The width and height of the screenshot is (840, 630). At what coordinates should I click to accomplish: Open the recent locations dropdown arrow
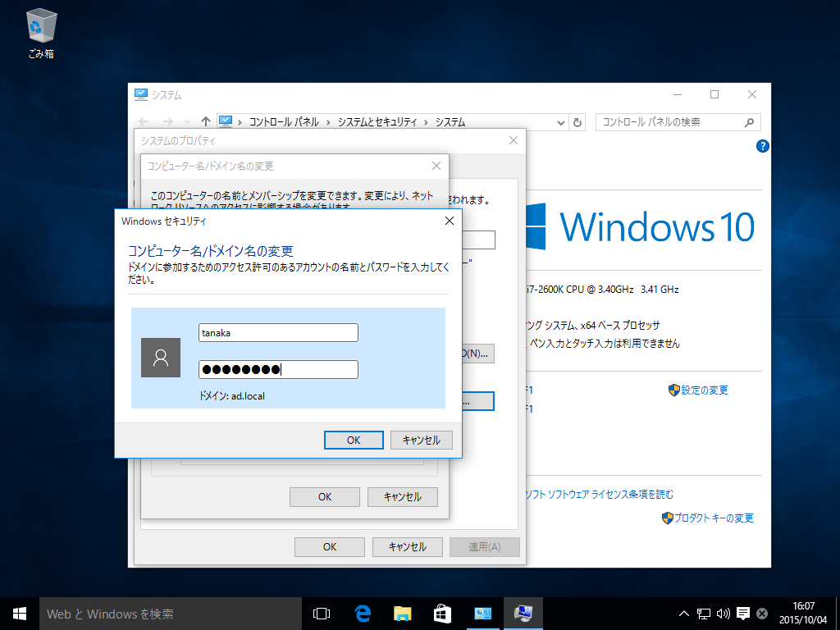click(187, 122)
